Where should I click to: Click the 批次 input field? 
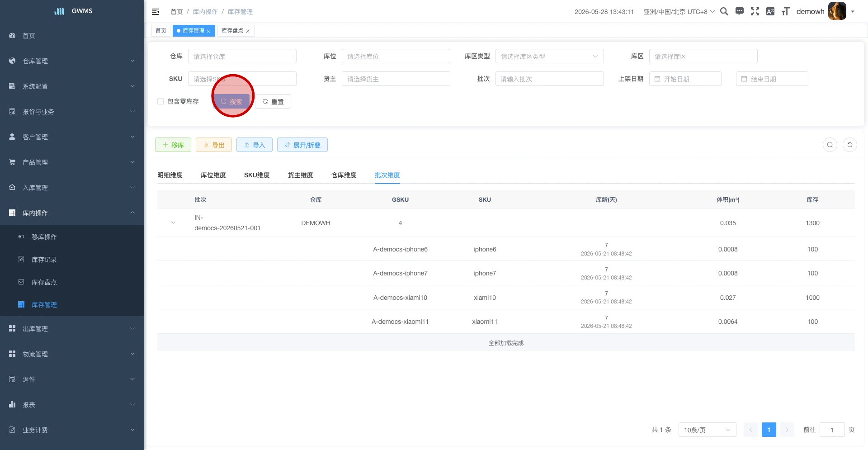pyautogui.click(x=550, y=79)
